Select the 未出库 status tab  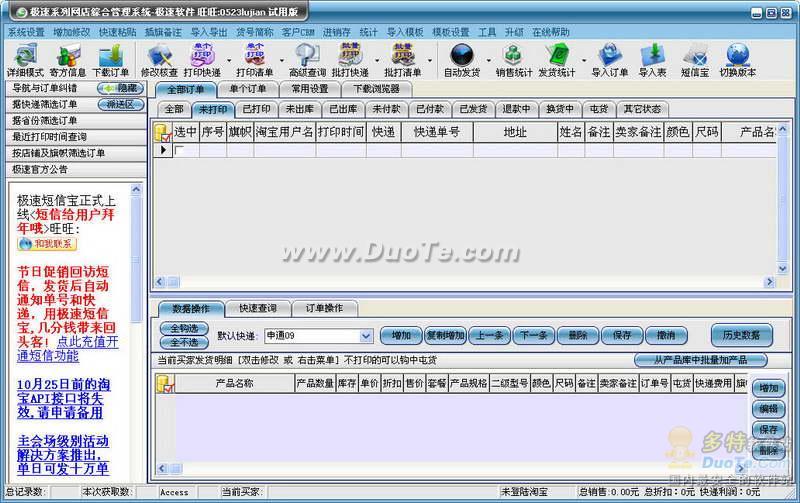point(299,109)
